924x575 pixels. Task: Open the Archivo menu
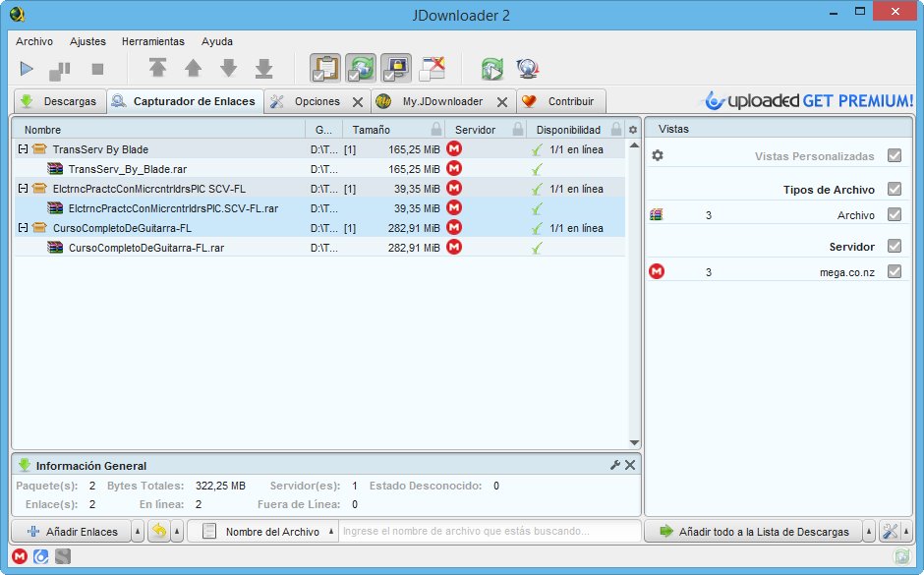tap(34, 41)
